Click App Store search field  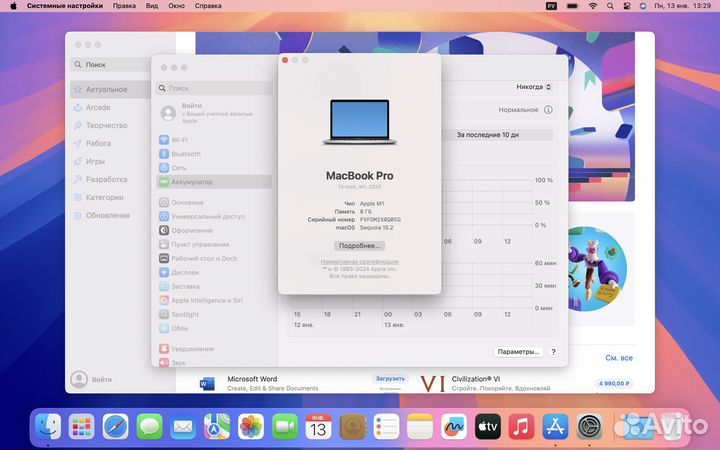(110, 65)
